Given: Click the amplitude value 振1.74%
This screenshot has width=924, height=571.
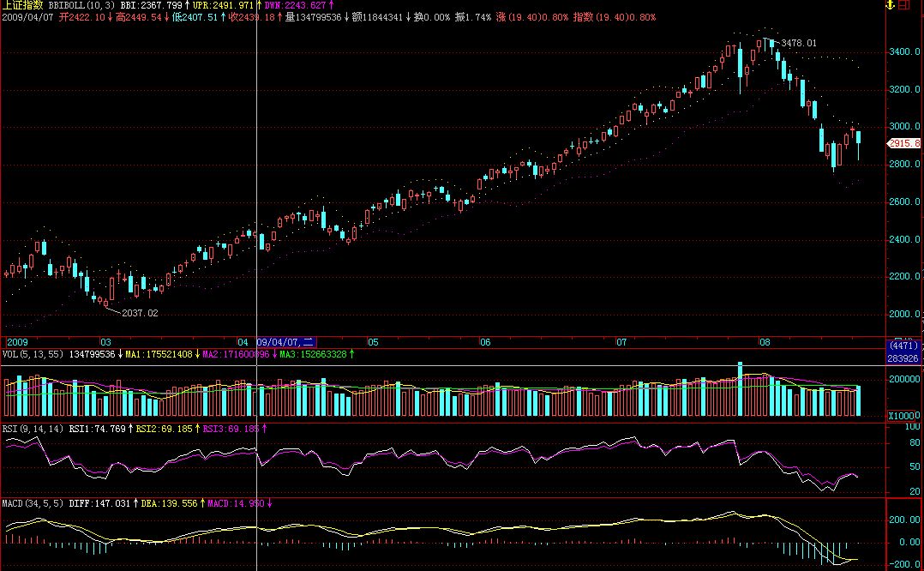Looking at the screenshot, I should tap(472, 18).
